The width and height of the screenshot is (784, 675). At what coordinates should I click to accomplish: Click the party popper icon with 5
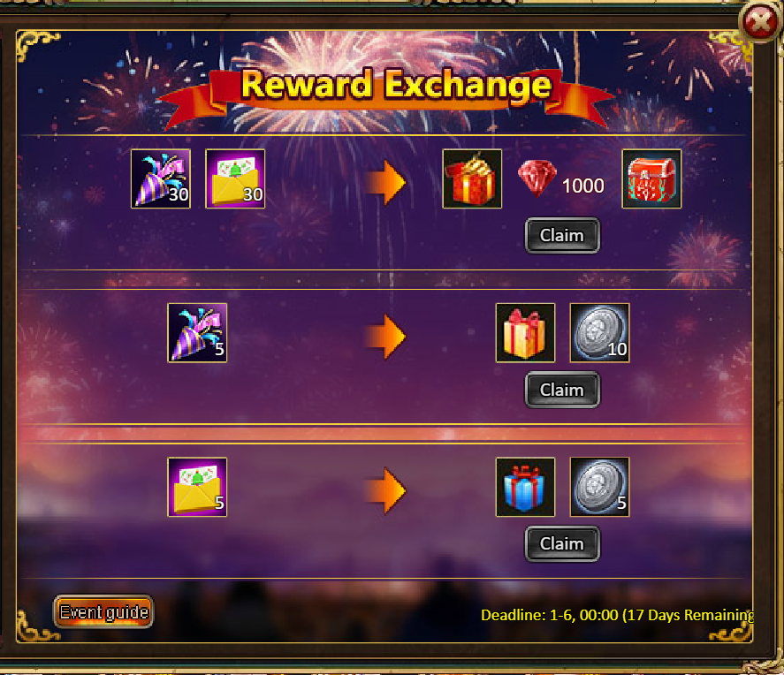point(197,333)
